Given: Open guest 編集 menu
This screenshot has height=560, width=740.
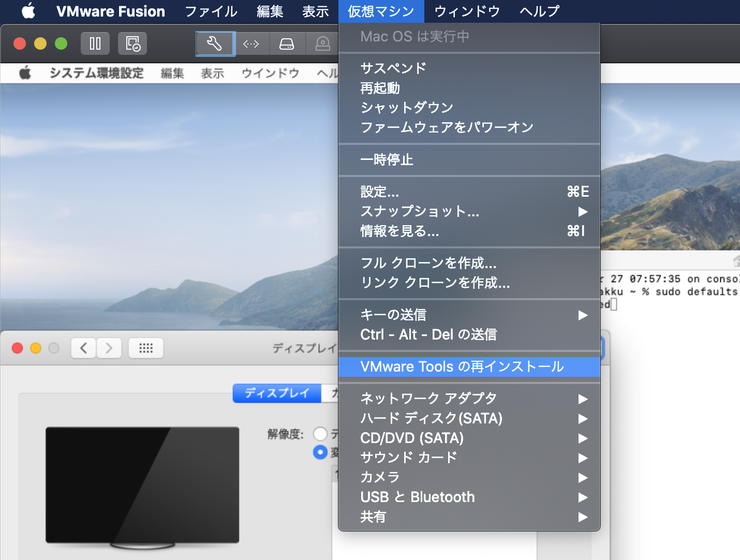Looking at the screenshot, I should [x=172, y=73].
